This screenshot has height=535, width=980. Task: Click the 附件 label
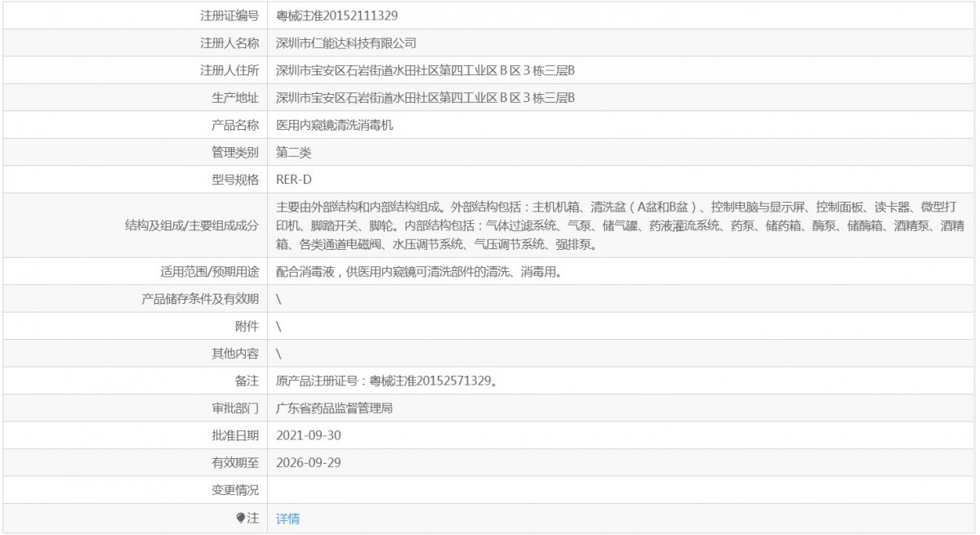(x=247, y=327)
